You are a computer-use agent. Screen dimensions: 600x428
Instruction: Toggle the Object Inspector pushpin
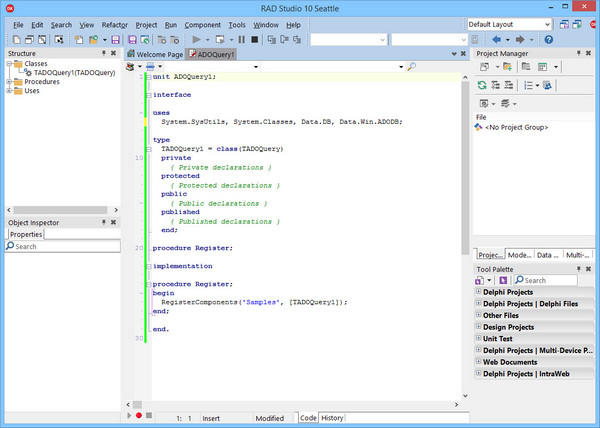click(104, 223)
